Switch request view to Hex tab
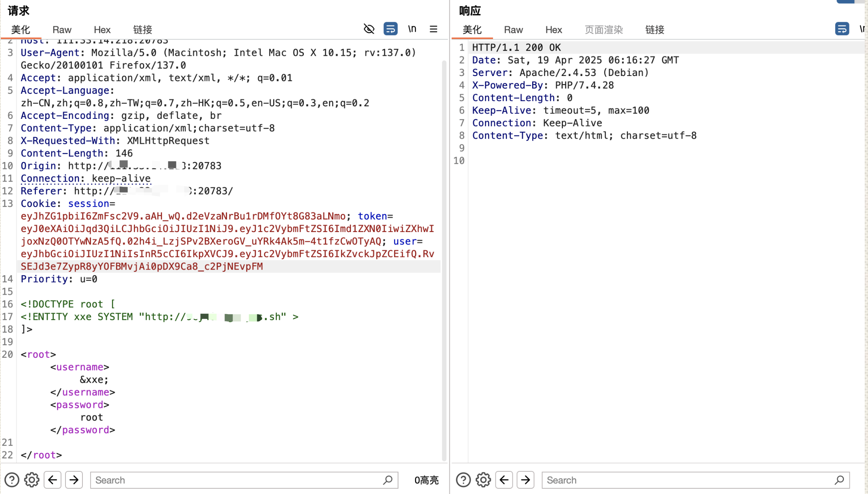This screenshot has width=868, height=494. (102, 30)
